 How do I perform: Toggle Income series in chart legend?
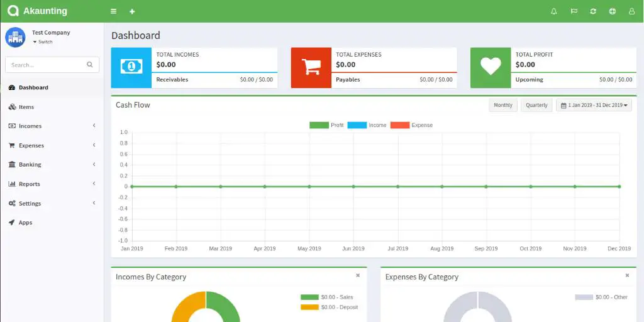point(367,125)
